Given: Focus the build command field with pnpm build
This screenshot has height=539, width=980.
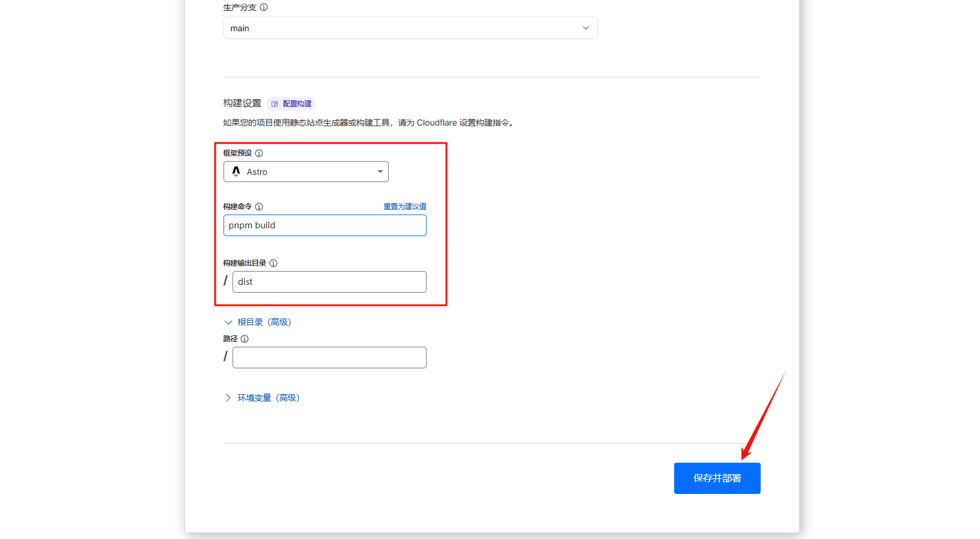Looking at the screenshot, I should pos(324,225).
